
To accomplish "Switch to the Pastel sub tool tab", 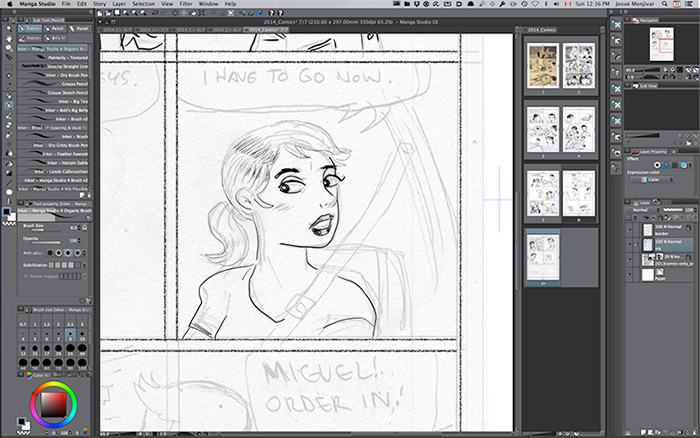I will click(x=79, y=29).
